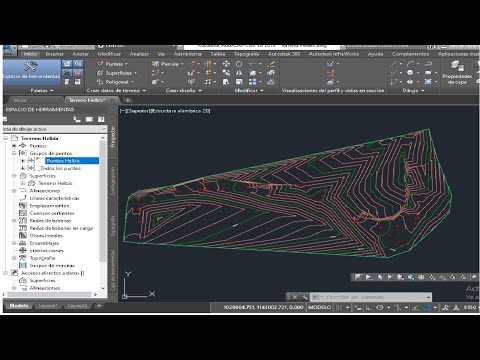
Task: Click the Grupos de puntos node icon
Action: pos(23,153)
